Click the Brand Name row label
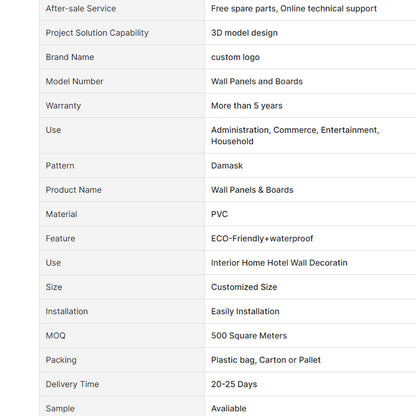Image resolution: width=416 pixels, height=416 pixels. tap(70, 57)
